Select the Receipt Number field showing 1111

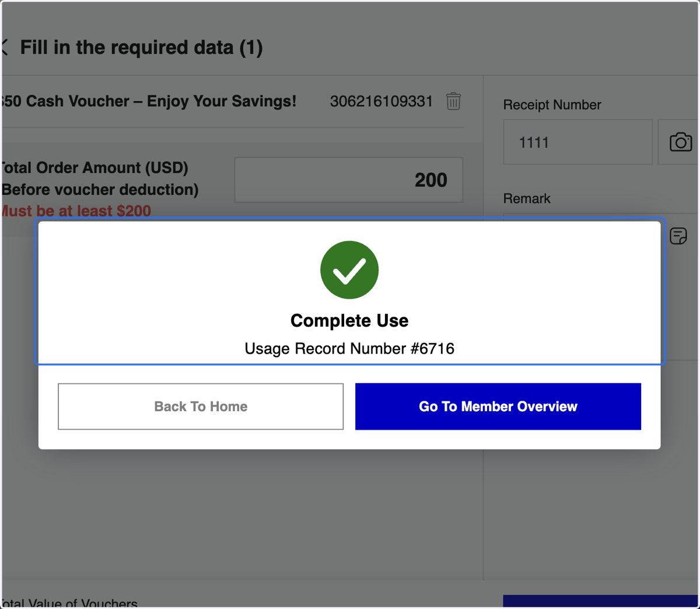(577, 142)
